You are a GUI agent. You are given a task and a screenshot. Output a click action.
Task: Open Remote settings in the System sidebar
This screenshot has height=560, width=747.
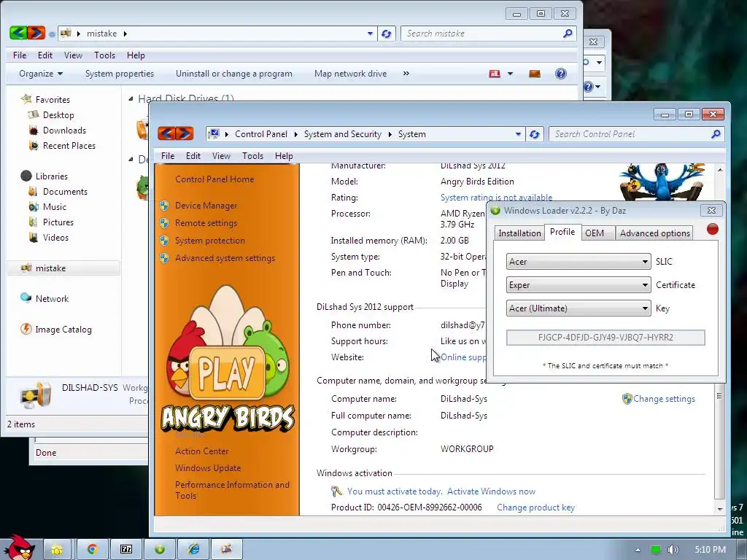[x=206, y=223]
